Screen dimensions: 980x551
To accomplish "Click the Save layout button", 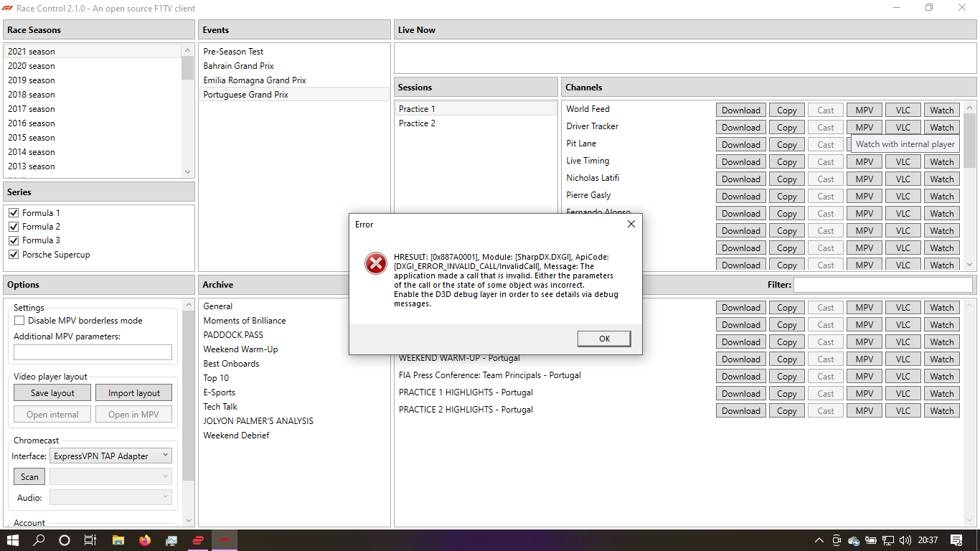I will click(52, 392).
